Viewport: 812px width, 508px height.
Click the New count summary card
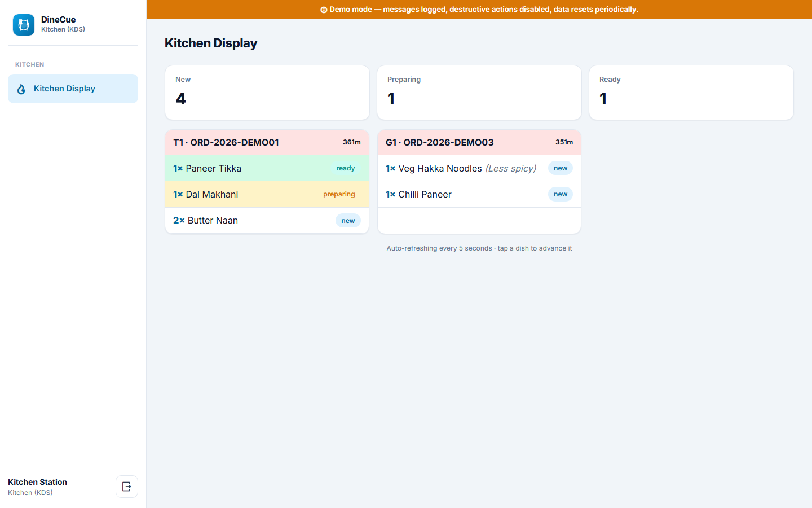[267, 93]
